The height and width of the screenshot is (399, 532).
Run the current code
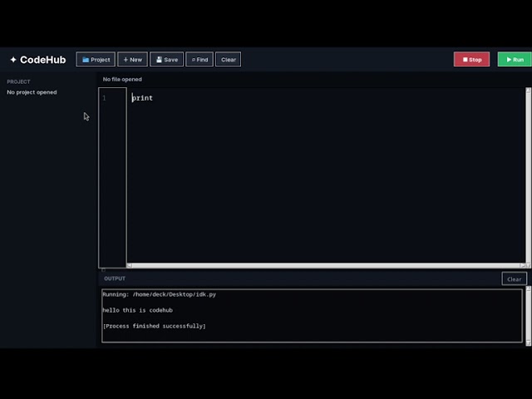[515, 59]
